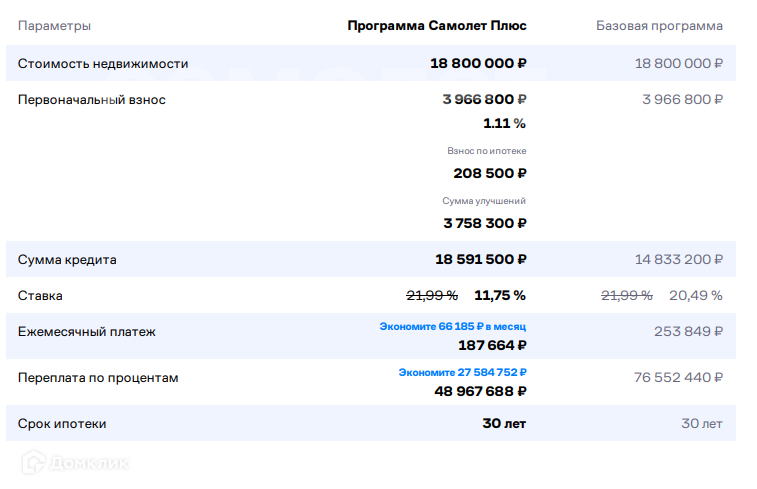Click the bold 11,75 % rate value
Image resolution: width=757 pixels, height=489 pixels.
coord(499,295)
